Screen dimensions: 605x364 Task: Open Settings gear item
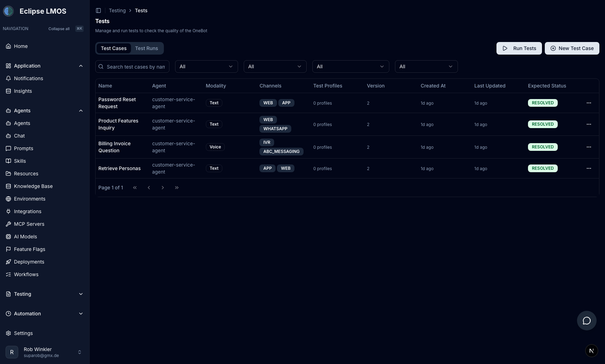tap(45, 333)
